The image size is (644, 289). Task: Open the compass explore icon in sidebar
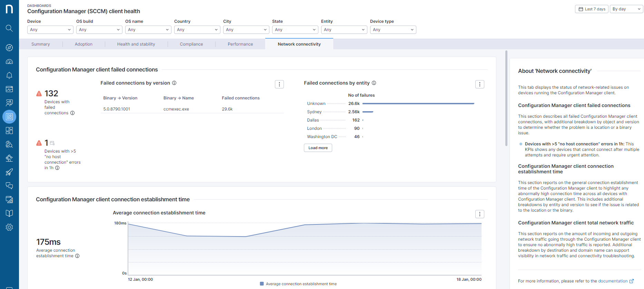click(9, 48)
